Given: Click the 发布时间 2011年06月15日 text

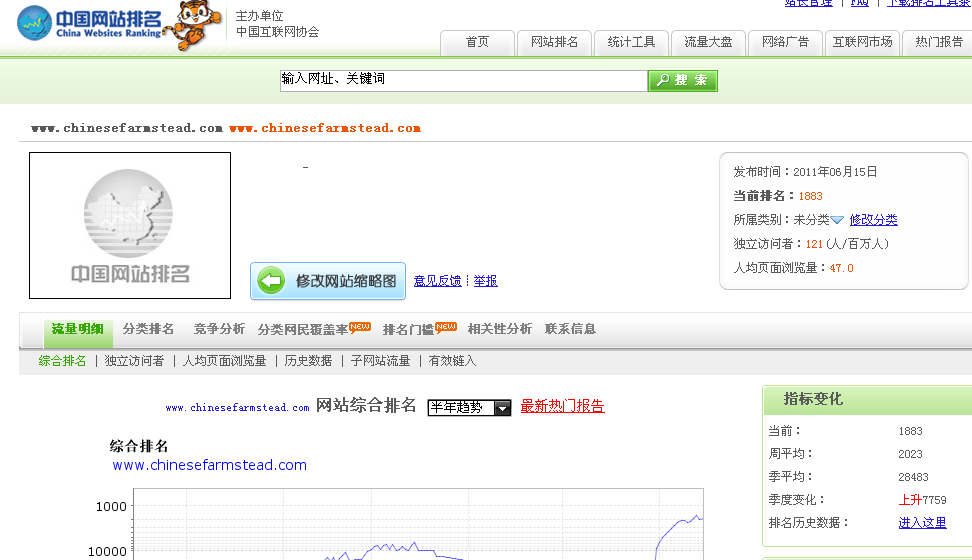Looking at the screenshot, I should (805, 172).
